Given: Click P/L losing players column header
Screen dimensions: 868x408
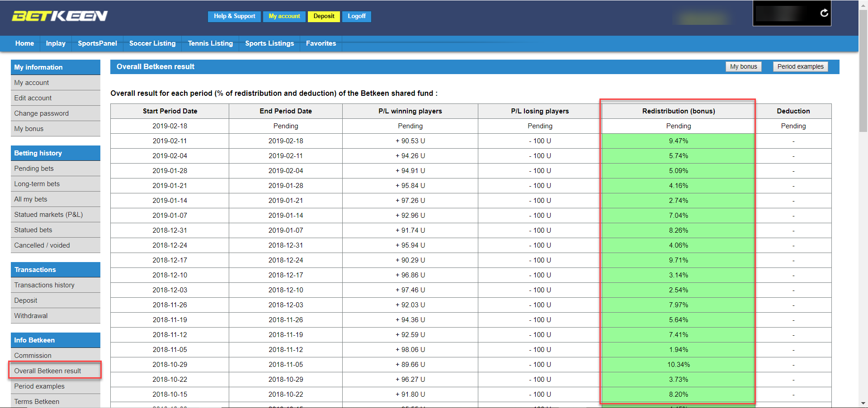Looking at the screenshot, I should pyautogui.click(x=540, y=111).
